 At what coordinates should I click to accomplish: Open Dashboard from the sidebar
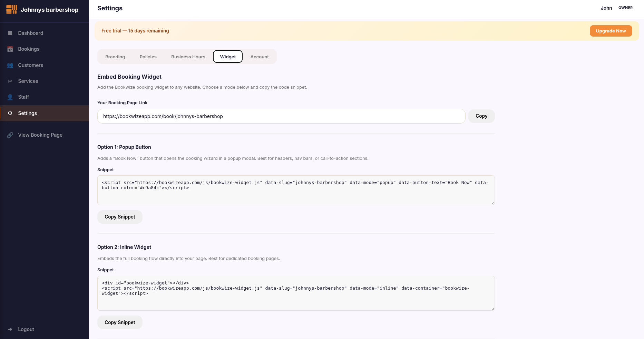45,33
